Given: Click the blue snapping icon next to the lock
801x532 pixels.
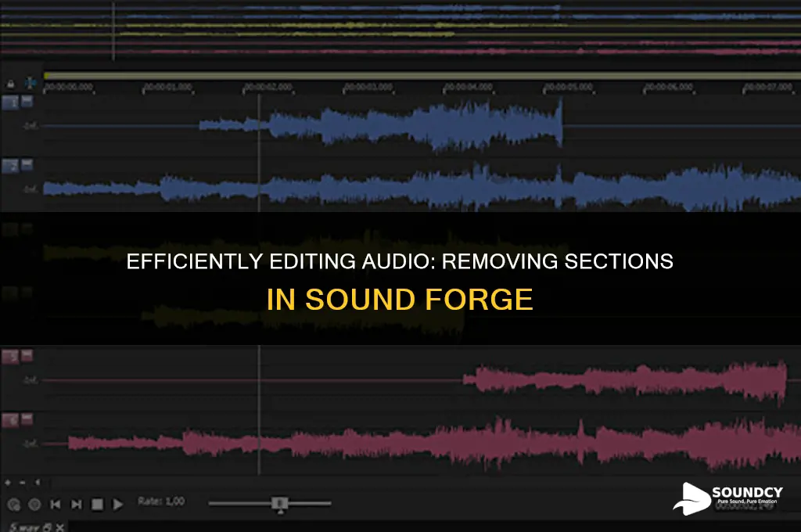Looking at the screenshot, I should pos(31,83).
